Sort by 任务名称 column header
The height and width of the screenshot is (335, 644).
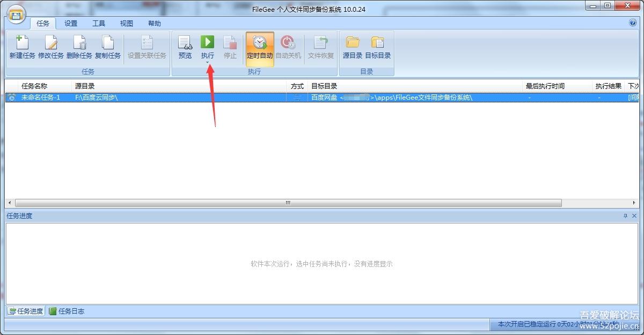[x=45, y=86]
